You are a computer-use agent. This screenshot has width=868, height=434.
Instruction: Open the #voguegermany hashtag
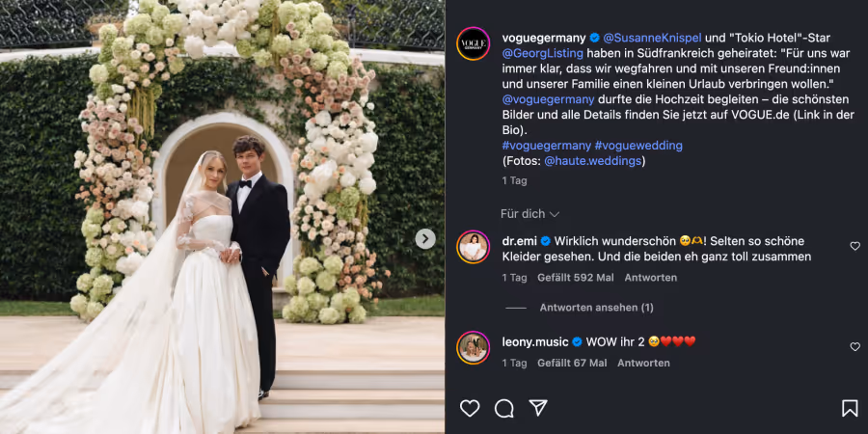[547, 146]
